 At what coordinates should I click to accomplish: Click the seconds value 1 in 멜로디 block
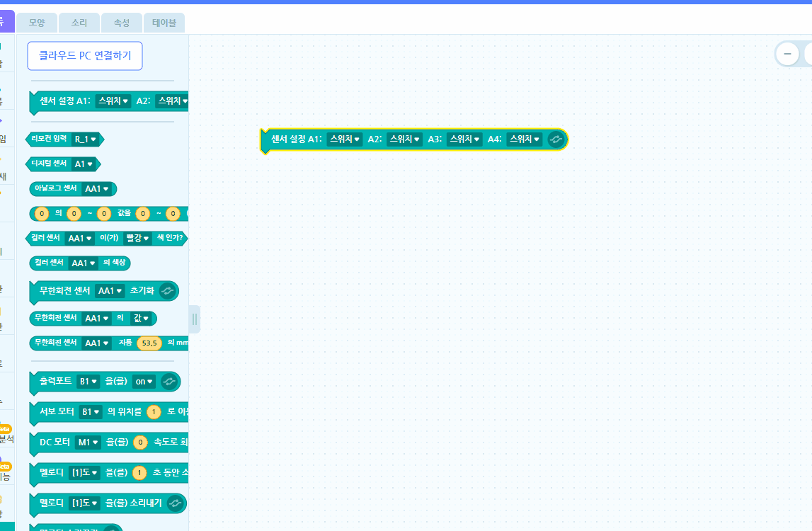click(139, 472)
